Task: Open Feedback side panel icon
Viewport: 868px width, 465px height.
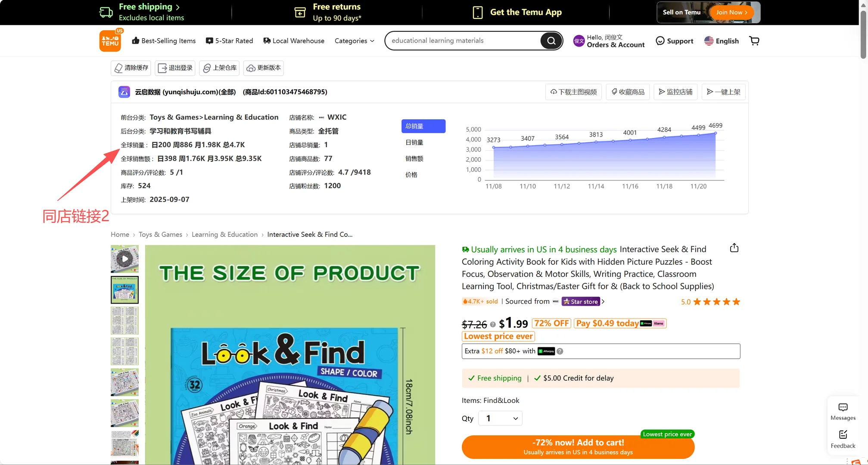Action: point(843,439)
